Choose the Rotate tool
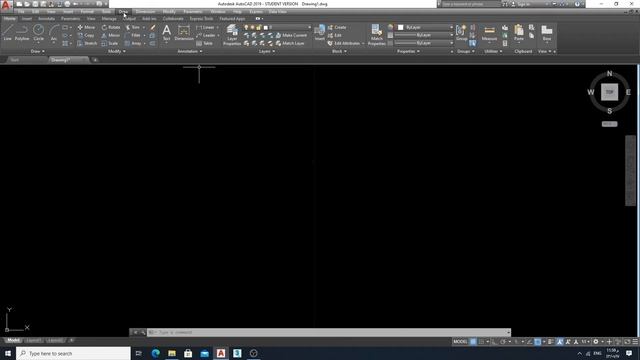The image size is (640, 360). (111, 27)
